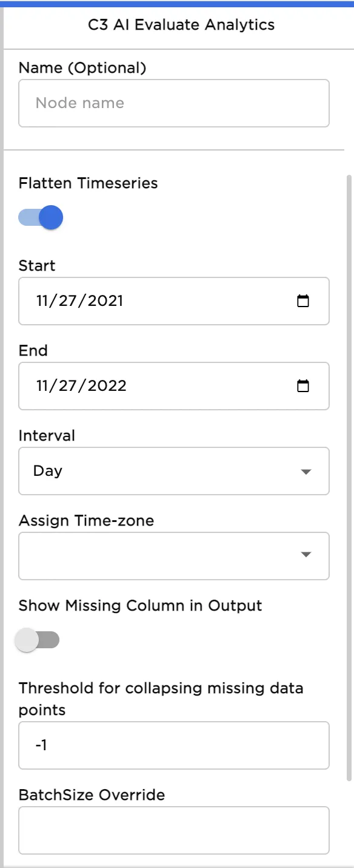Image resolution: width=354 pixels, height=868 pixels.
Task: Turn off the Flatten Timeseries switch
Action: click(41, 217)
